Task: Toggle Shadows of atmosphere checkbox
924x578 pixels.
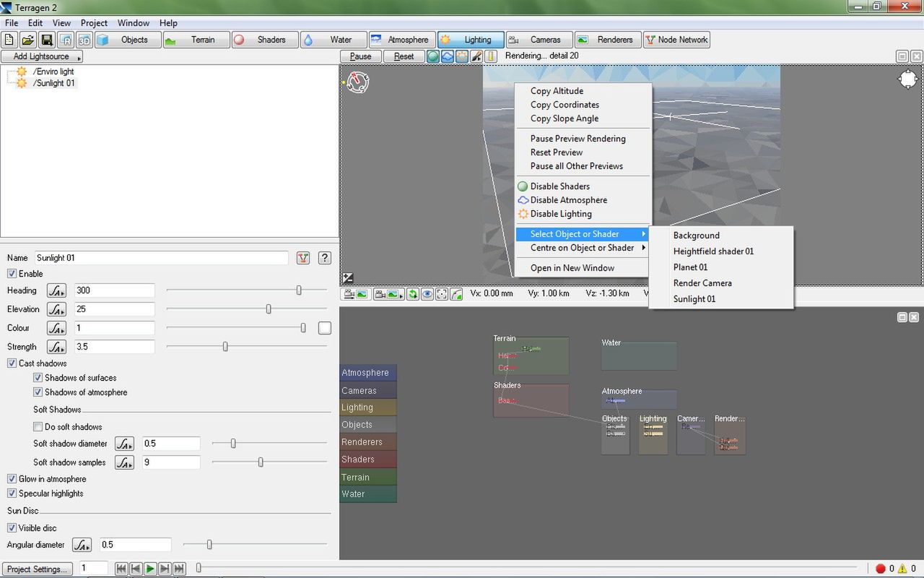Action: pyautogui.click(x=38, y=392)
